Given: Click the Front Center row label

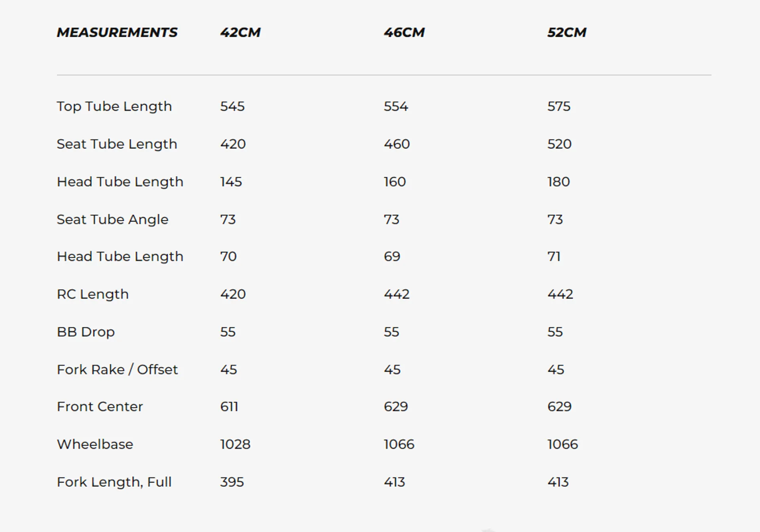Looking at the screenshot, I should 100,407.
